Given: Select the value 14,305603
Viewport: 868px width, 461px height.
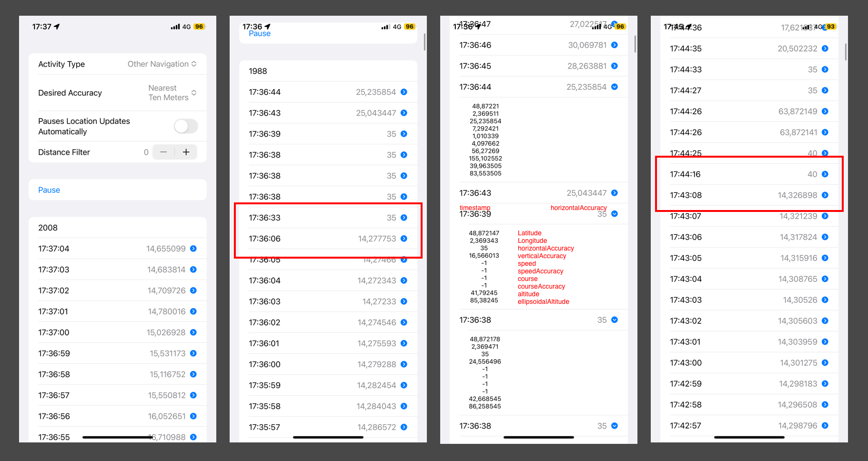Looking at the screenshot, I should (797, 321).
